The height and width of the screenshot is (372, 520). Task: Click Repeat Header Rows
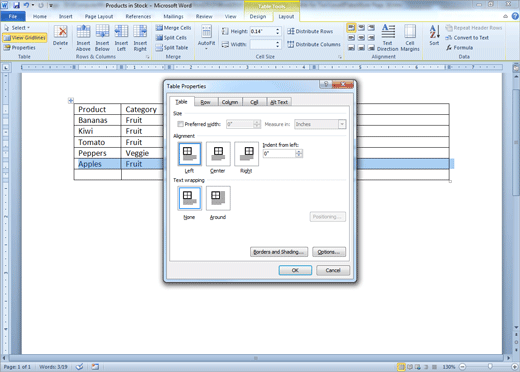click(474, 28)
